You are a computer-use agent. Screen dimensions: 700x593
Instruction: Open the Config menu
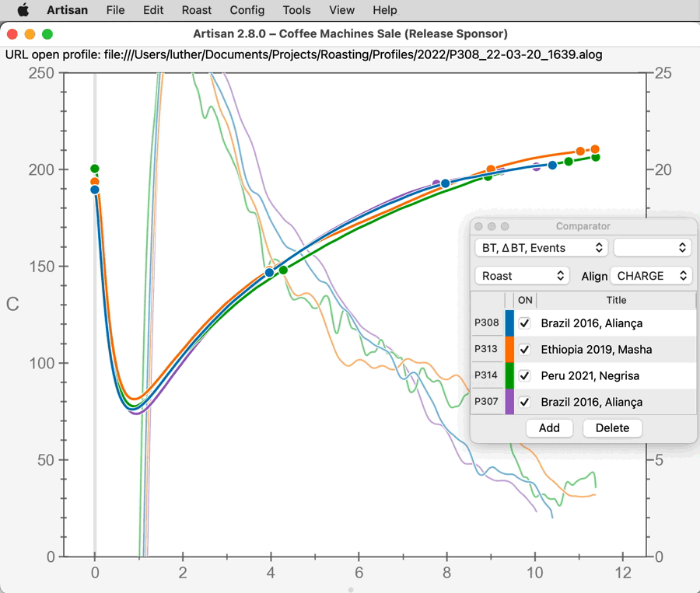click(247, 10)
